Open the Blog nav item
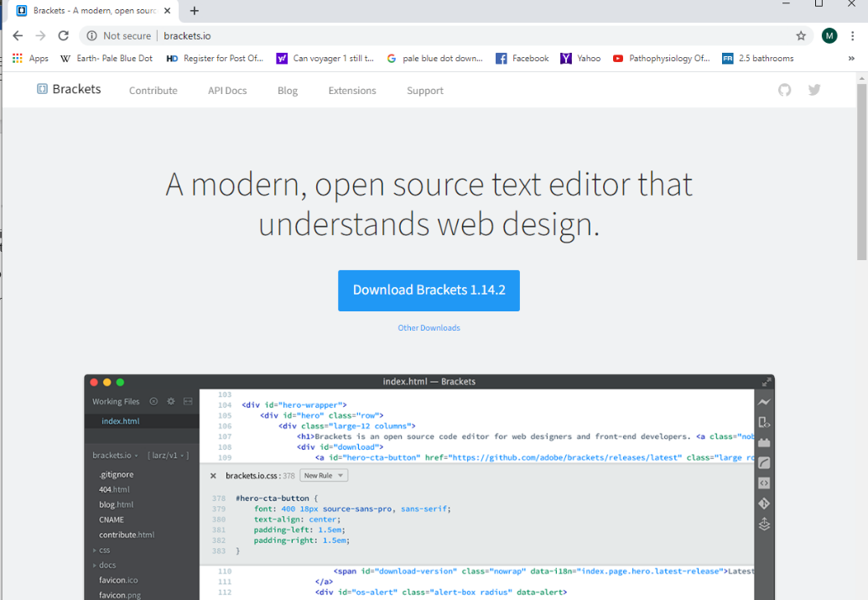This screenshot has width=868, height=600. pos(288,91)
